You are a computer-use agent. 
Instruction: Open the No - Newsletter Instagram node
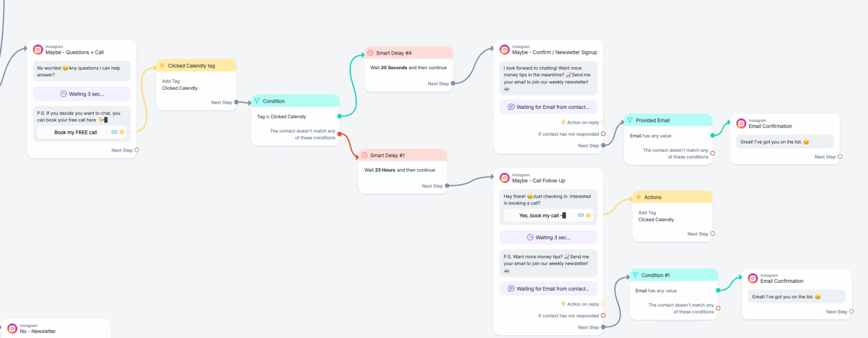coord(38,331)
